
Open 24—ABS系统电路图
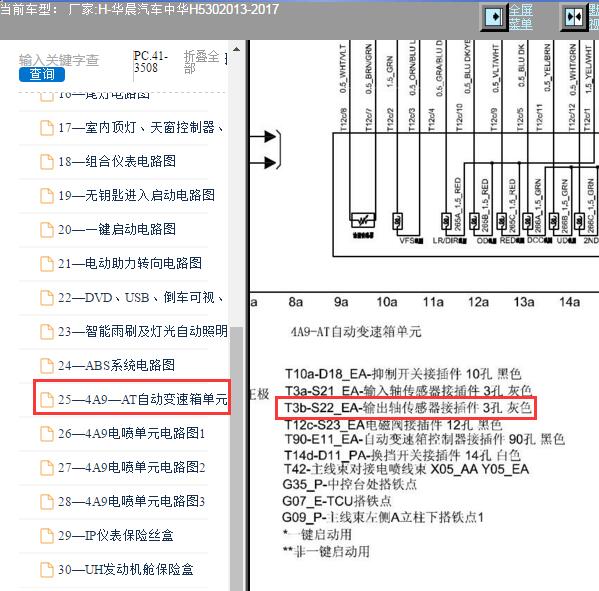point(117,365)
